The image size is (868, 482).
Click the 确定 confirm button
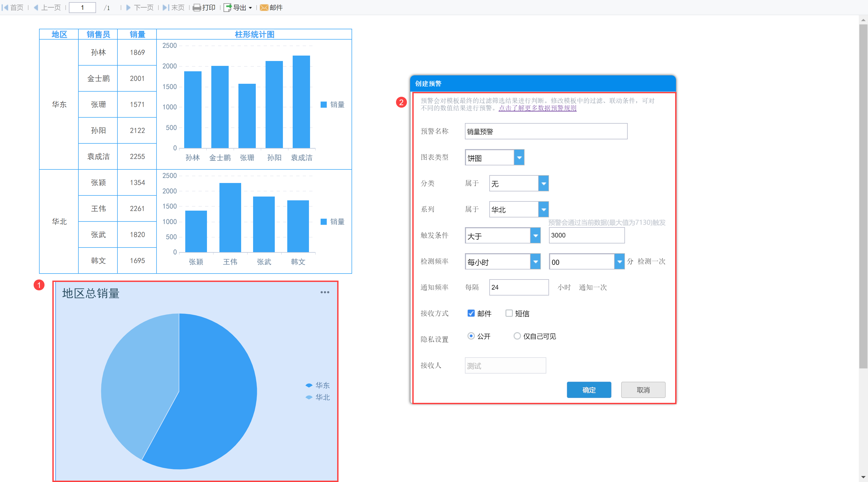click(x=589, y=390)
